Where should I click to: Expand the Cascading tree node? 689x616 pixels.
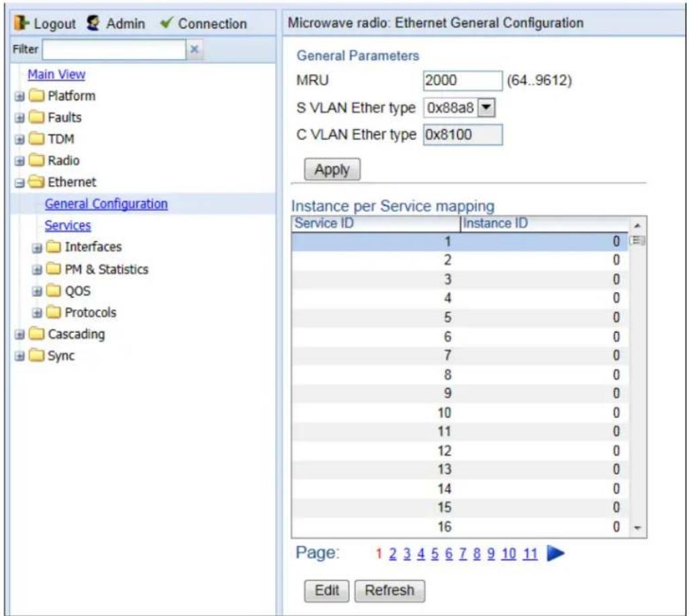point(19,335)
